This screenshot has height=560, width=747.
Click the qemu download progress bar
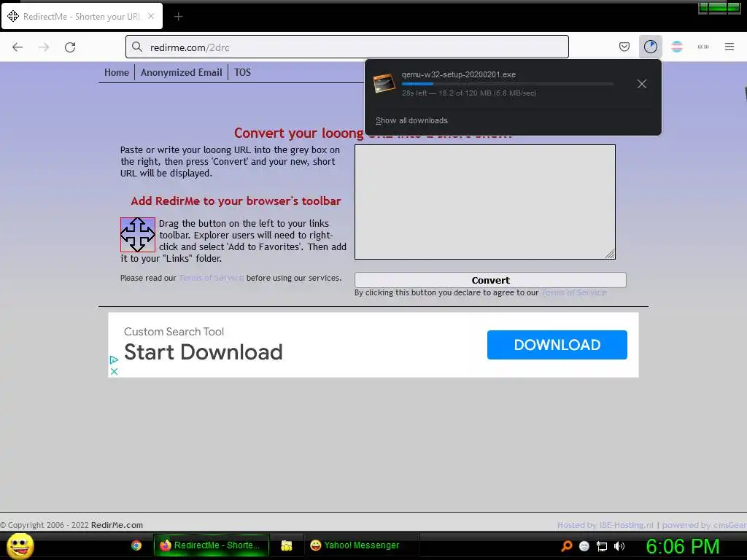click(508, 84)
